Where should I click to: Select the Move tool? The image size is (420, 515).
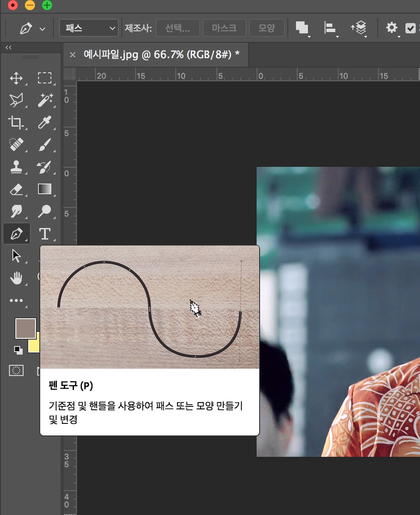click(x=16, y=78)
